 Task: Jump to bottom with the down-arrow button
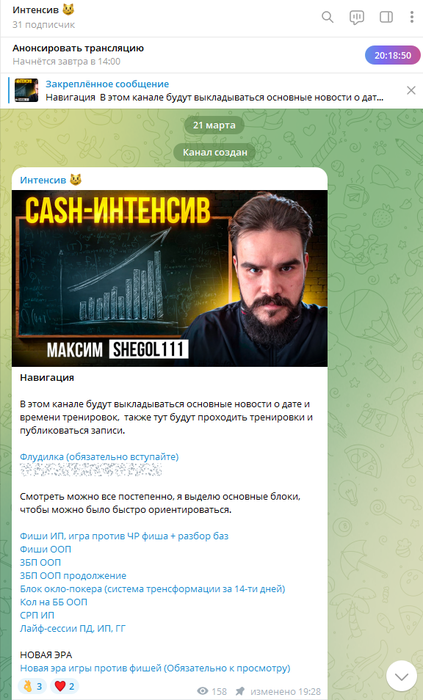pyautogui.click(x=402, y=676)
